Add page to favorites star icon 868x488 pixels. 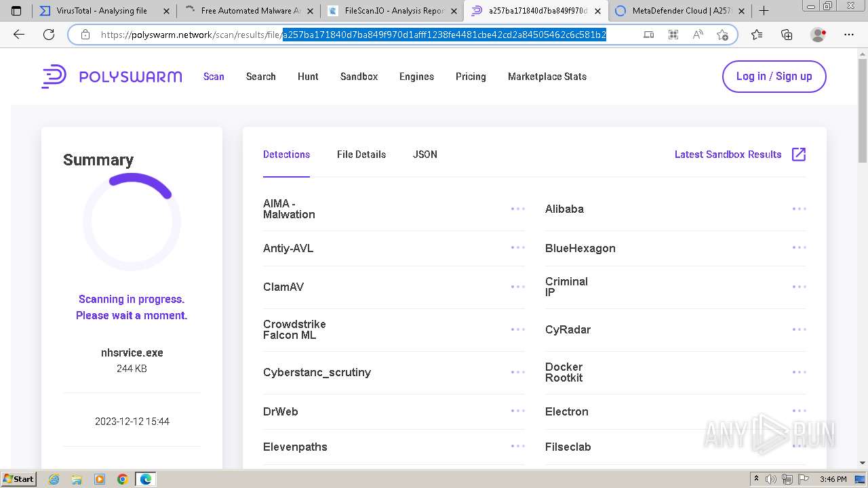pos(722,35)
